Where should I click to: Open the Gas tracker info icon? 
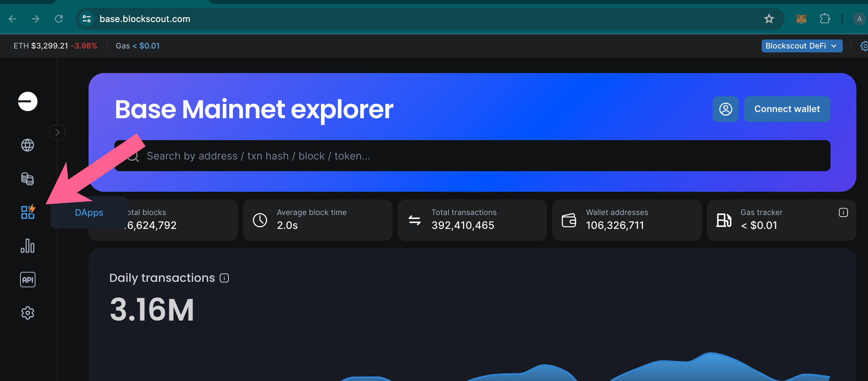coord(843,212)
